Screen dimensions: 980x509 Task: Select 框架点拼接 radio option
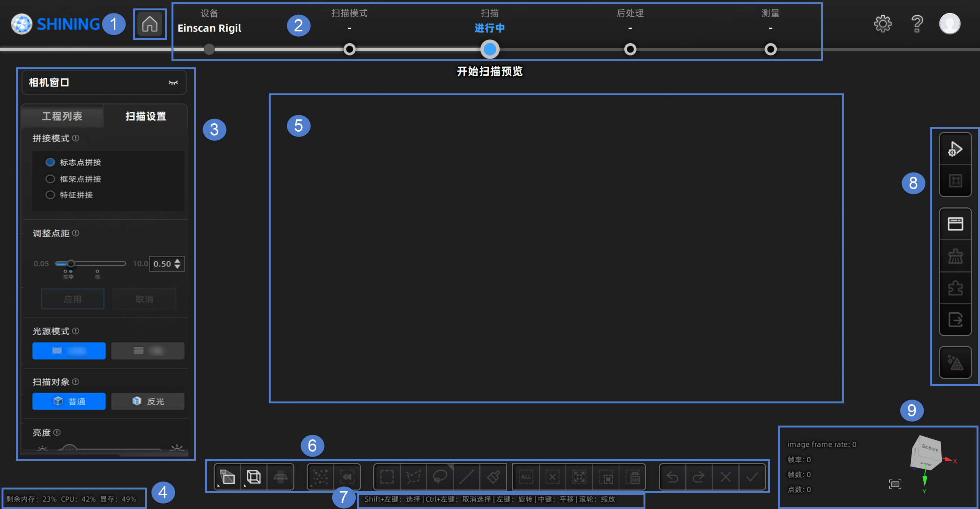click(x=73, y=179)
